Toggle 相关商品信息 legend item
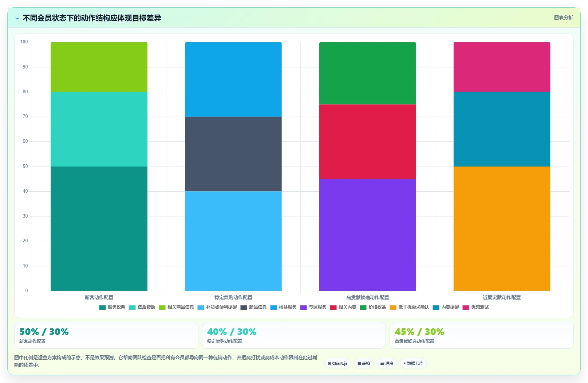 pos(176,307)
